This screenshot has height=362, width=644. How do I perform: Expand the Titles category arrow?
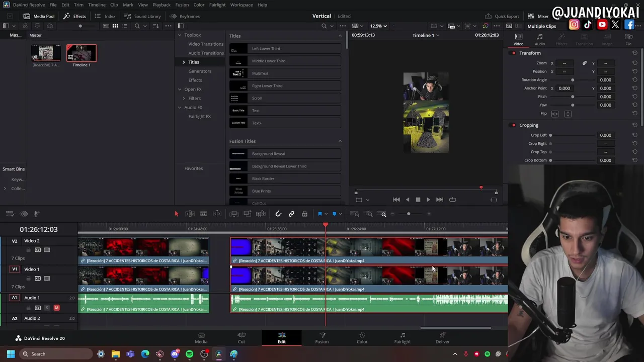[x=184, y=62]
